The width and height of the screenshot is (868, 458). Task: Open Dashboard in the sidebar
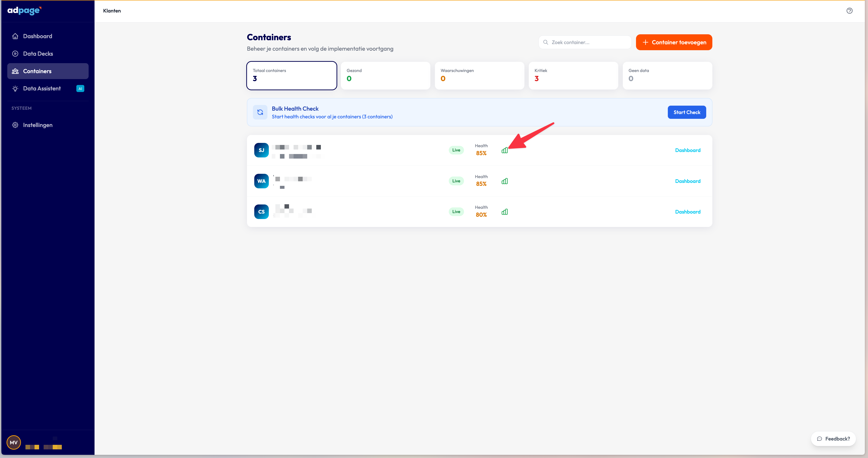[x=37, y=36]
